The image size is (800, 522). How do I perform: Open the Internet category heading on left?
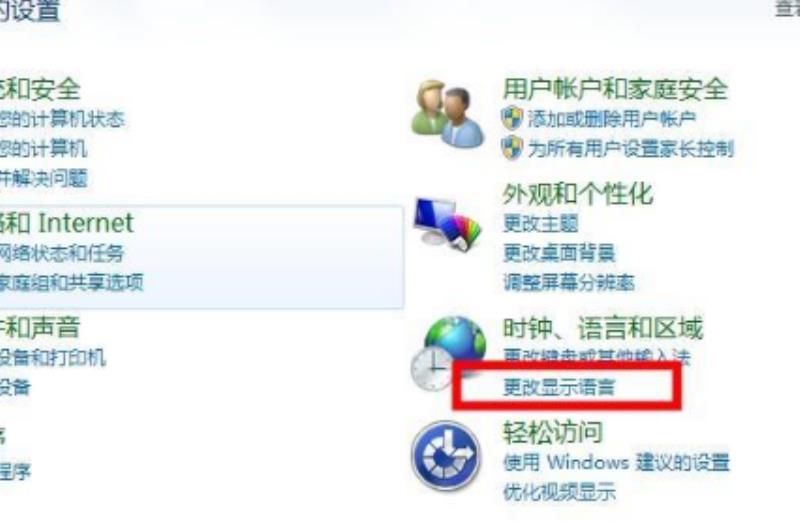pyautogui.click(x=67, y=223)
